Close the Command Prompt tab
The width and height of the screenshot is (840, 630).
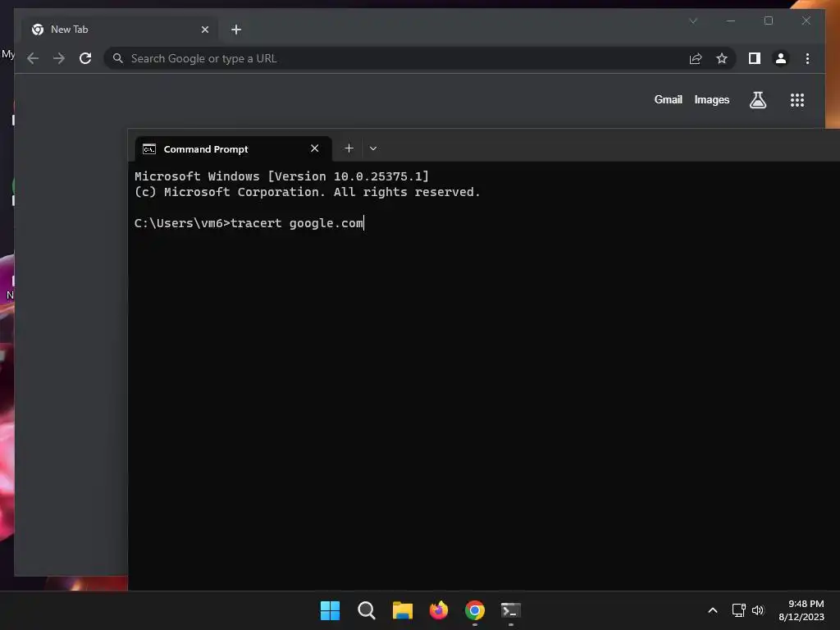pos(314,148)
